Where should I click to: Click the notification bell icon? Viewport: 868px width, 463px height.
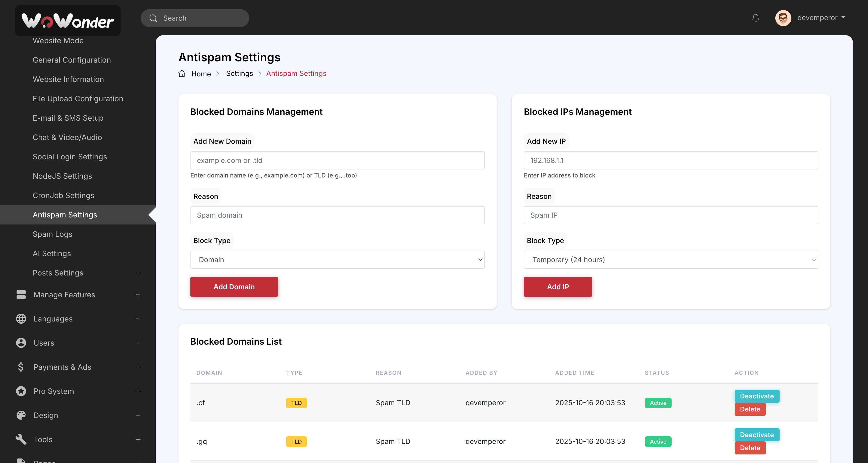[755, 18]
